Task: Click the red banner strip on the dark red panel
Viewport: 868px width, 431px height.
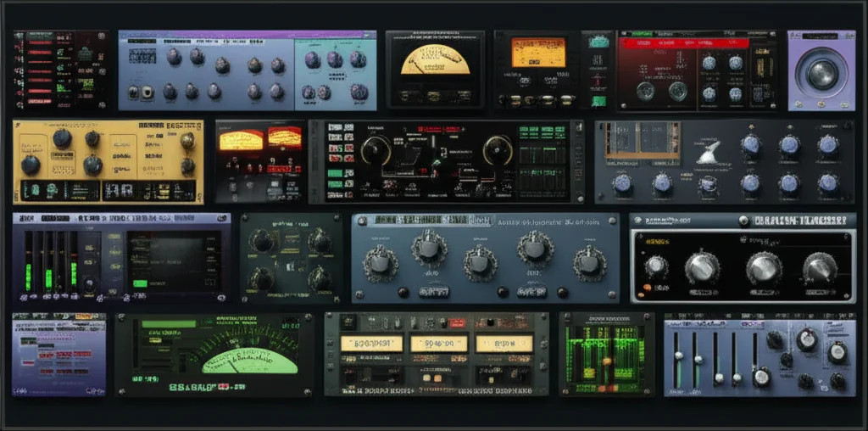Action: [x=685, y=42]
